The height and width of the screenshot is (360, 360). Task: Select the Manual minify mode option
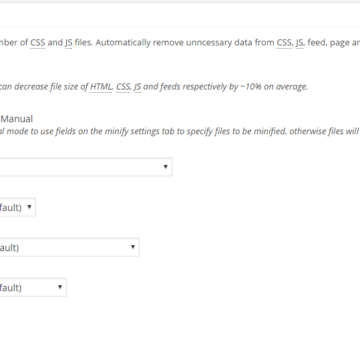[x=17, y=119]
